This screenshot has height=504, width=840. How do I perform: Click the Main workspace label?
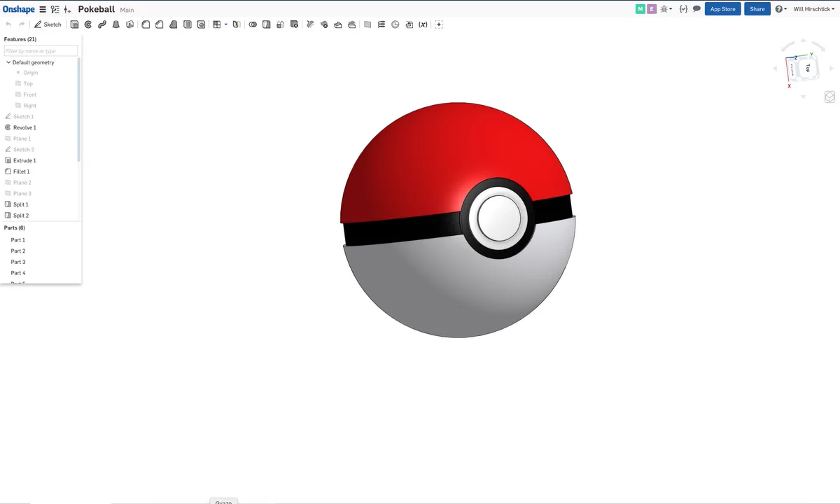coord(127,10)
